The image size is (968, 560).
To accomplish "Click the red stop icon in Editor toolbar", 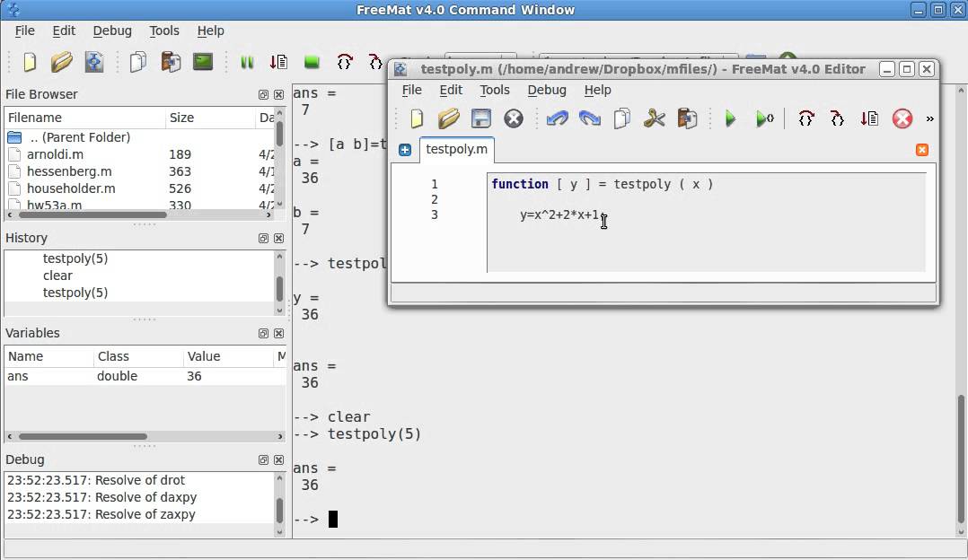I will click(902, 118).
